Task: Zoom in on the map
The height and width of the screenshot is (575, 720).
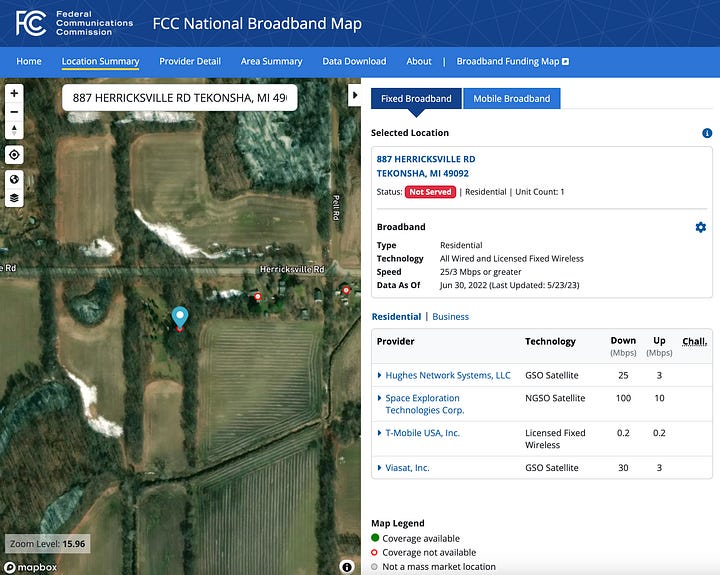Action: [14, 93]
